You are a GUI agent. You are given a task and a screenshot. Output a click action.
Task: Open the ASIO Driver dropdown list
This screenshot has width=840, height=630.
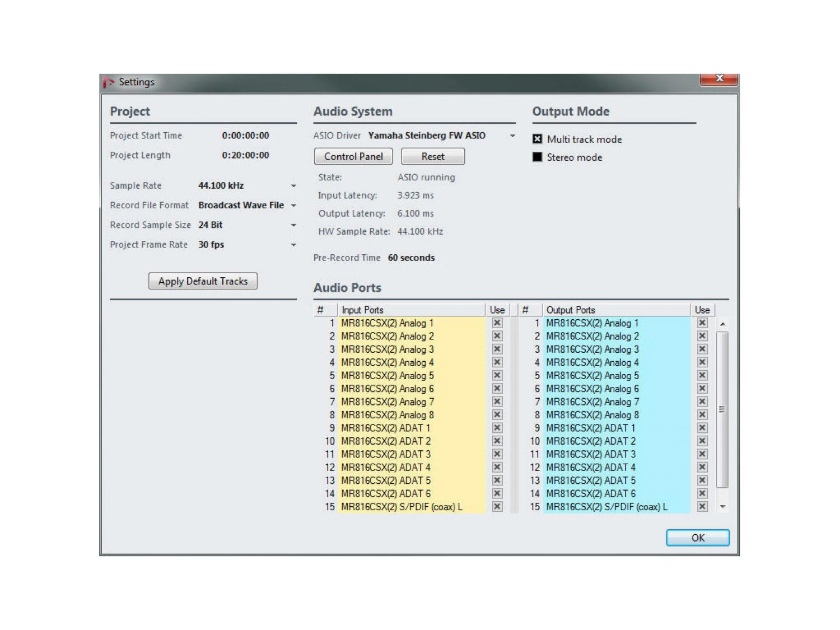[x=512, y=136]
